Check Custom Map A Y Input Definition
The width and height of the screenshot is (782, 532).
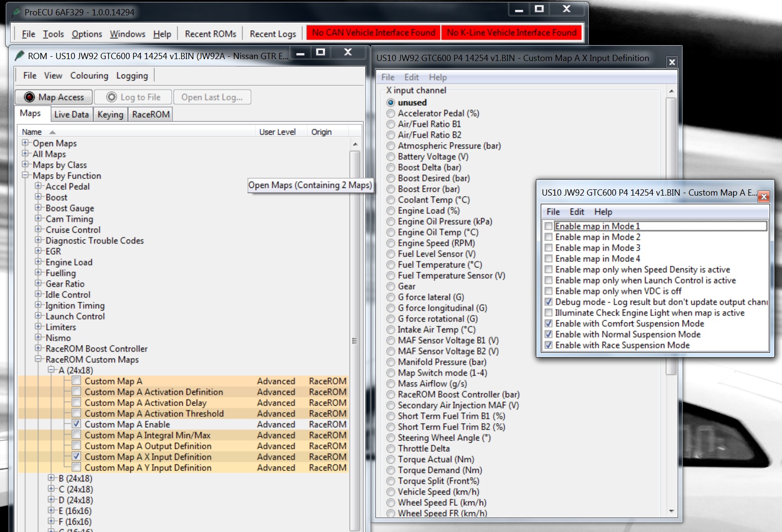click(76, 467)
